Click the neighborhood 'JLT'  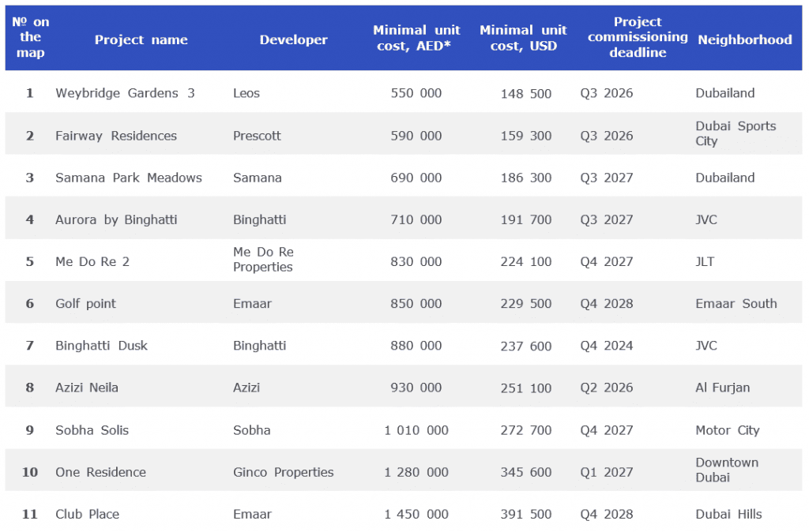705,262
